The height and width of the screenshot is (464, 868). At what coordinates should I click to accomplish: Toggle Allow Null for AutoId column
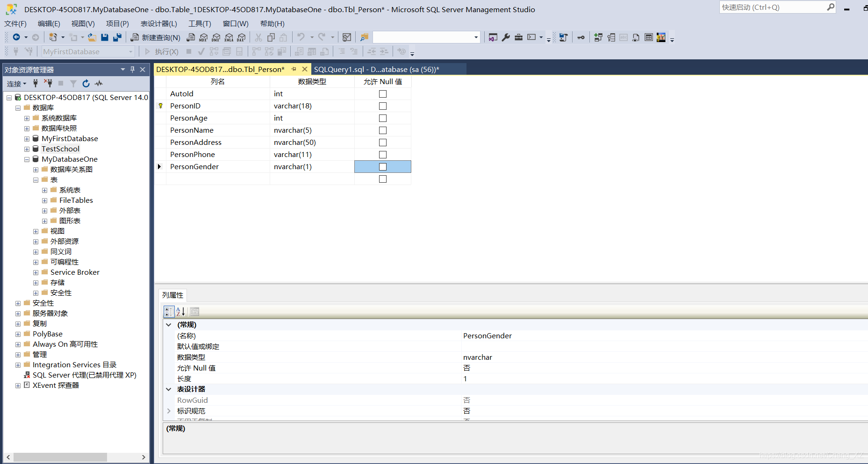pos(383,94)
